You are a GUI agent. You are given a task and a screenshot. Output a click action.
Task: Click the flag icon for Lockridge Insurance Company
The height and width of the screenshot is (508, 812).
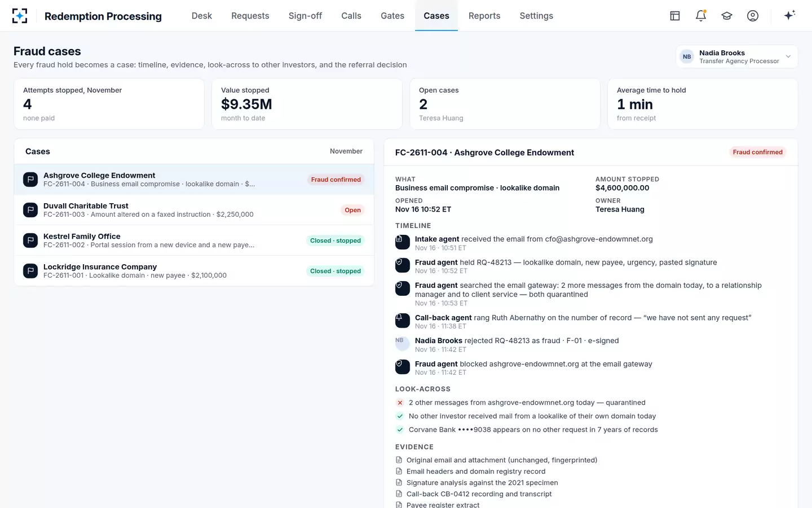[x=30, y=271]
